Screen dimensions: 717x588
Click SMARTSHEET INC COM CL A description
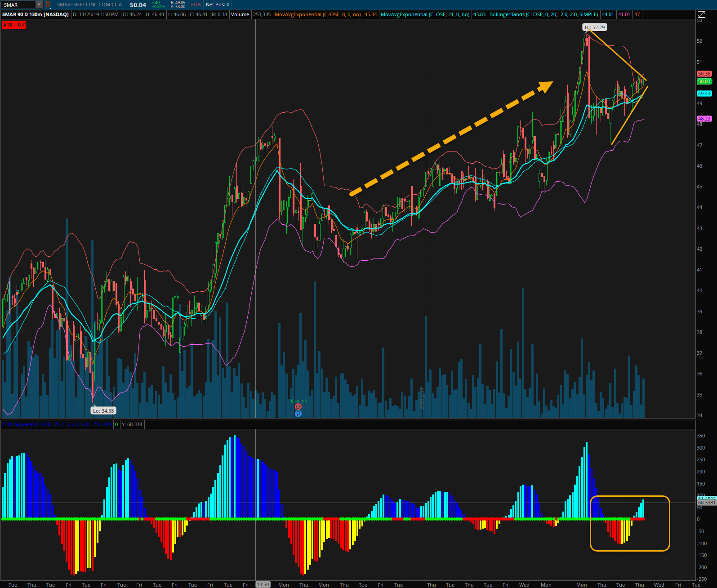point(89,4)
